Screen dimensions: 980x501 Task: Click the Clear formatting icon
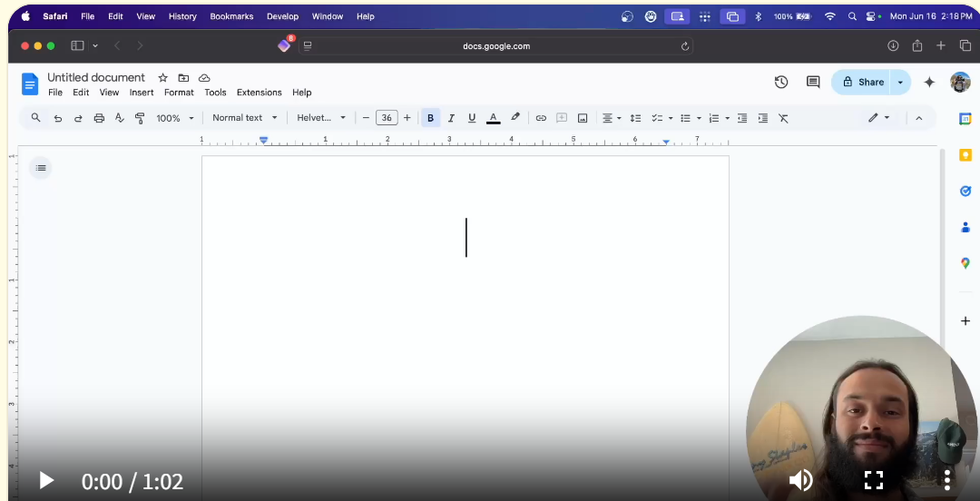783,118
